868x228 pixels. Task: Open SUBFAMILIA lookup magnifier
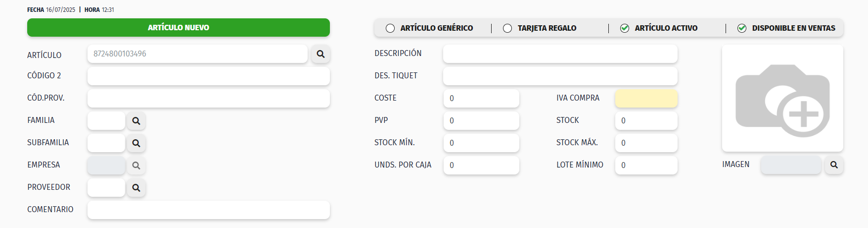click(136, 143)
